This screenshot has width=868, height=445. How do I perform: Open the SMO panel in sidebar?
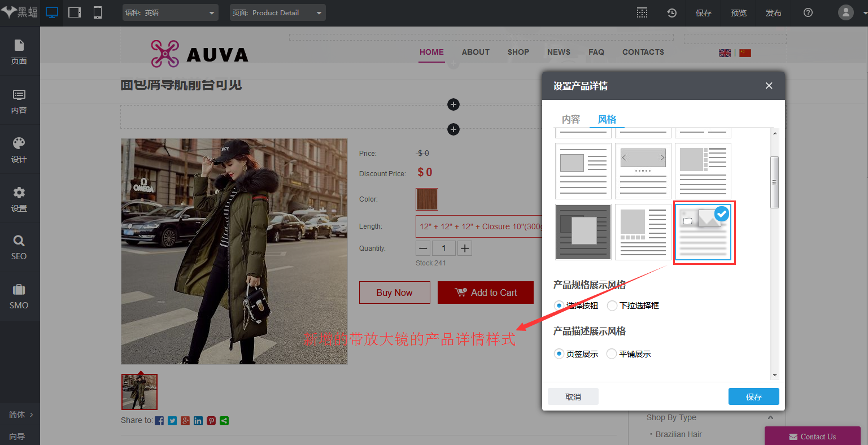tap(19, 296)
